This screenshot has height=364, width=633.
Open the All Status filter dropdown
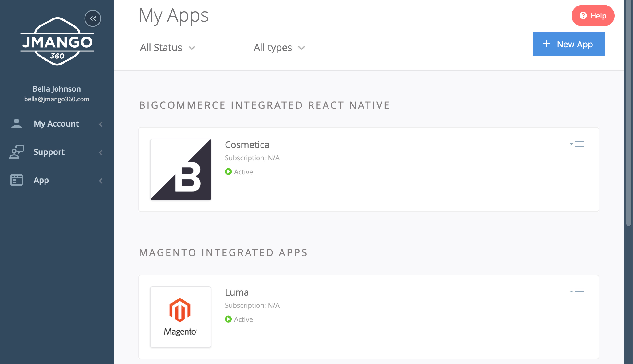pyautogui.click(x=167, y=48)
